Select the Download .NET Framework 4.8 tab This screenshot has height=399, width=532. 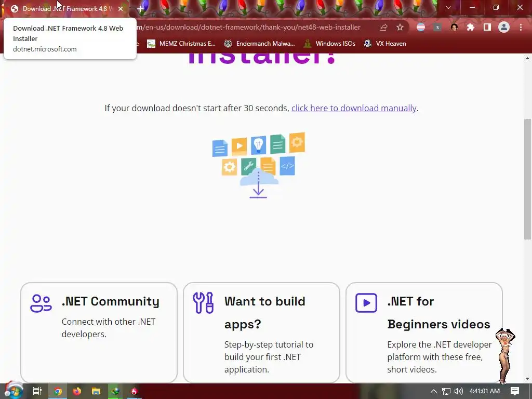click(65, 9)
